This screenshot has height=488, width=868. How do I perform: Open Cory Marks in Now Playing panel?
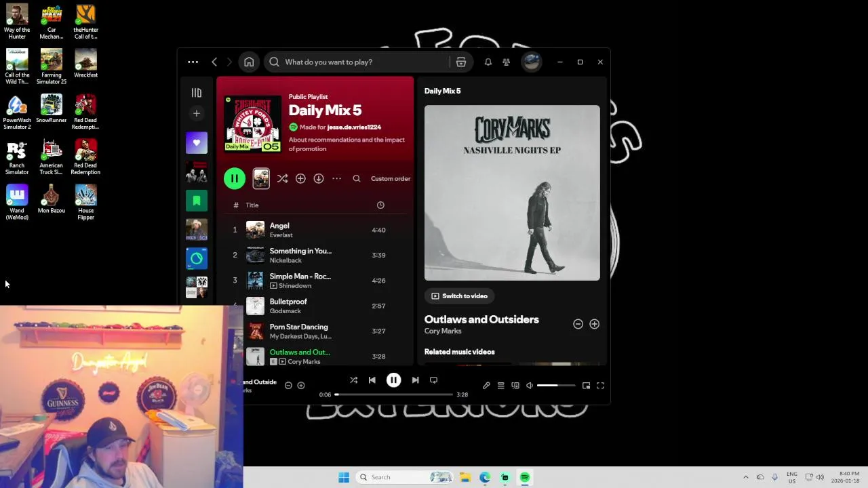coord(443,331)
